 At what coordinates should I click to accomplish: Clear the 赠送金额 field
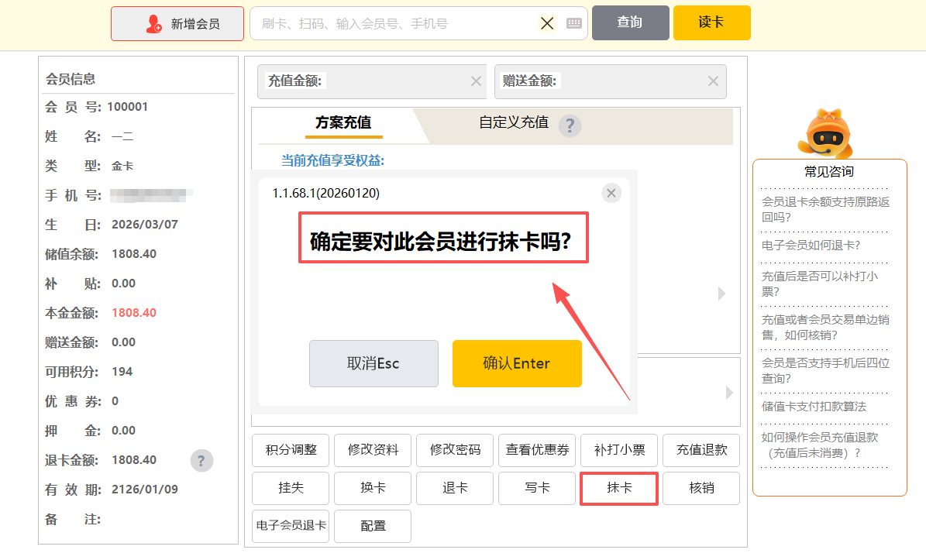point(713,81)
